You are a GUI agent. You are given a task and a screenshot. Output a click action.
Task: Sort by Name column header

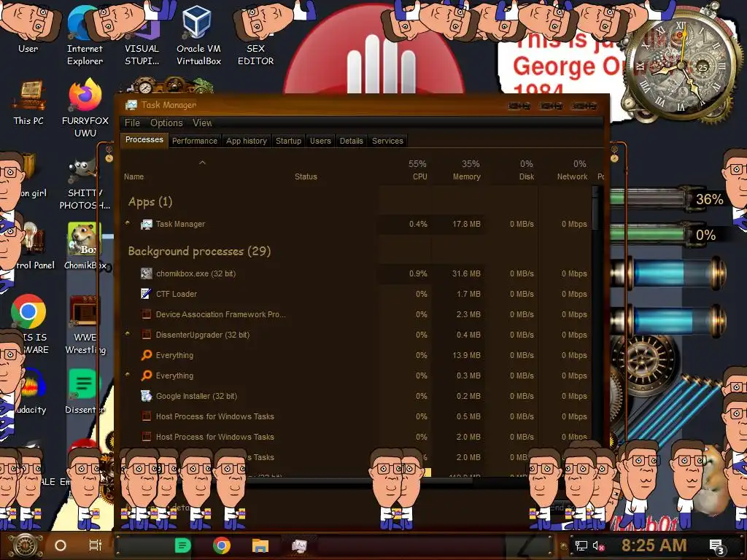click(134, 176)
